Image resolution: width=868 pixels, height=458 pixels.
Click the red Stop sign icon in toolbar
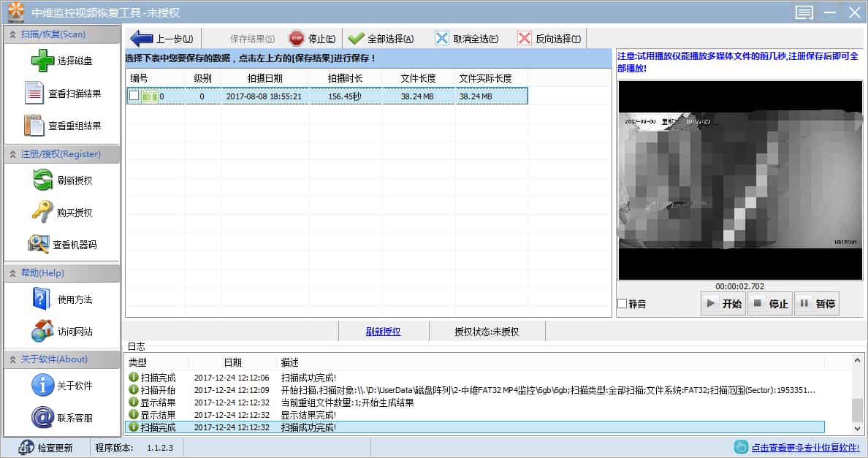[297, 38]
